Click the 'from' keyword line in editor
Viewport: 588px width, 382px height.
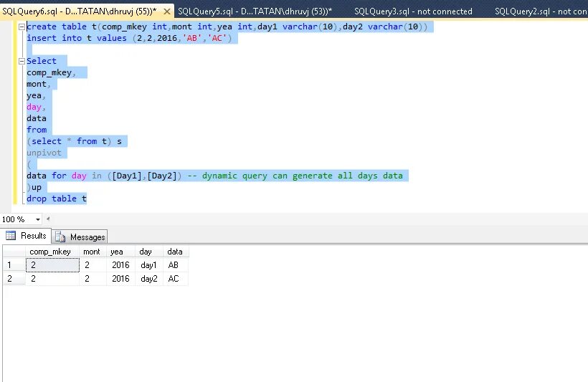(37, 130)
